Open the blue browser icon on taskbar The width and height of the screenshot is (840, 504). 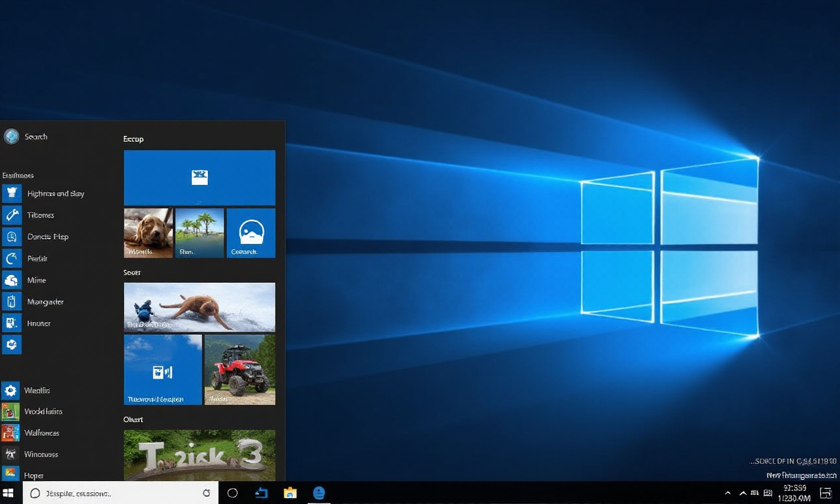[x=319, y=493]
